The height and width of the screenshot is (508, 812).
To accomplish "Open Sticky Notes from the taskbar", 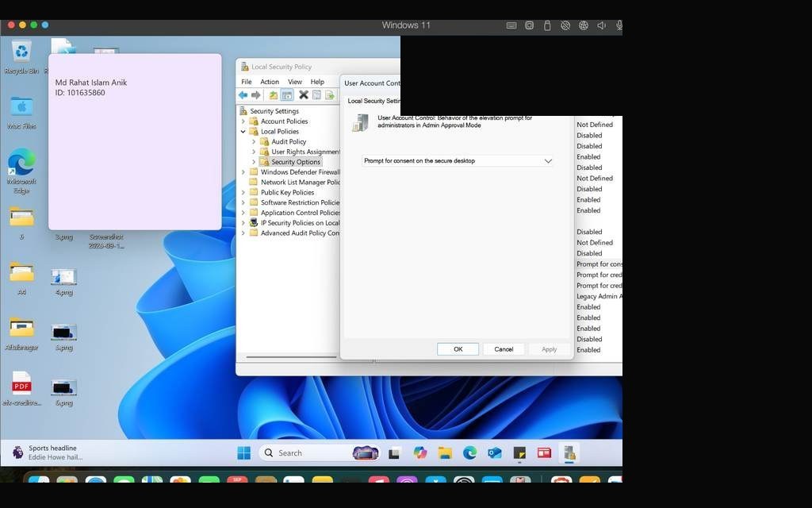I will coord(519,453).
